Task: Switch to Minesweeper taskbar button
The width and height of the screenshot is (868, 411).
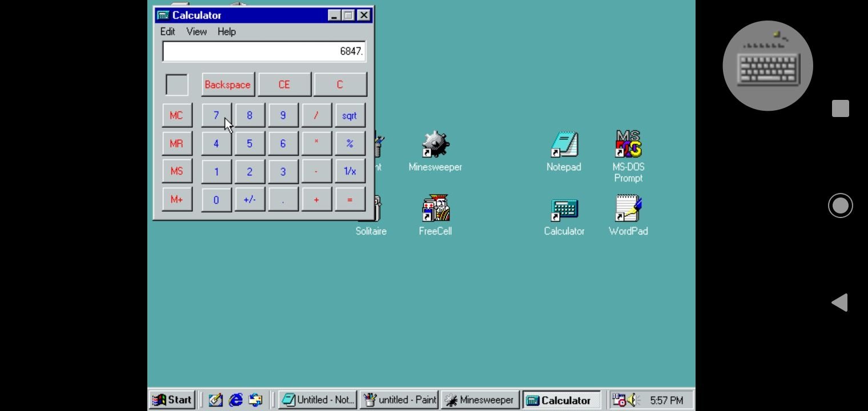Action: pyautogui.click(x=480, y=400)
